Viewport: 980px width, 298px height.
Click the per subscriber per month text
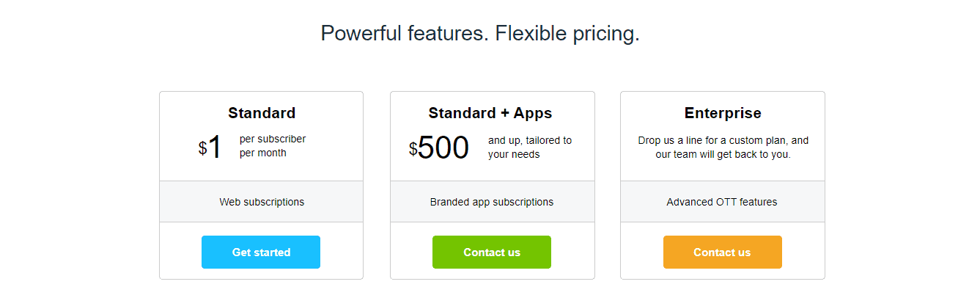[x=273, y=146]
